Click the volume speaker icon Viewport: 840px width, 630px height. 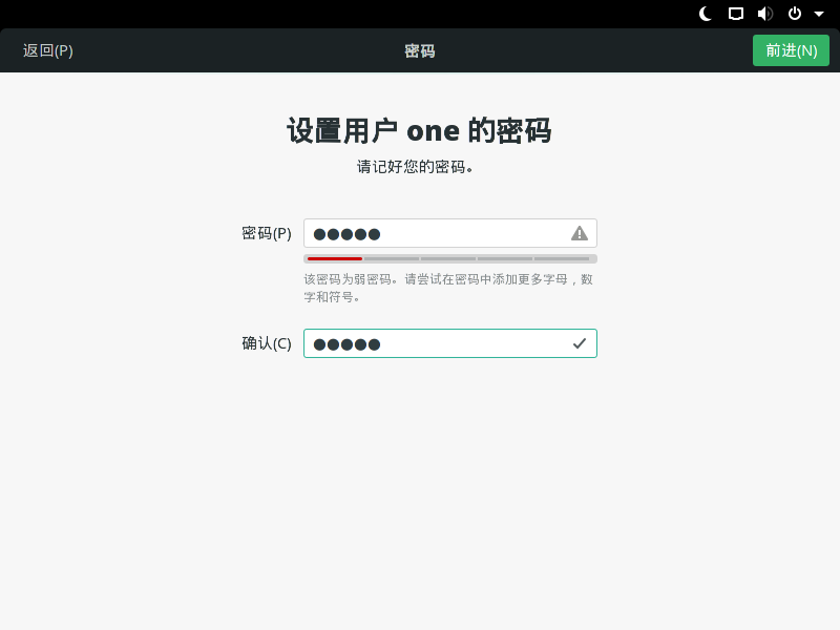click(765, 14)
